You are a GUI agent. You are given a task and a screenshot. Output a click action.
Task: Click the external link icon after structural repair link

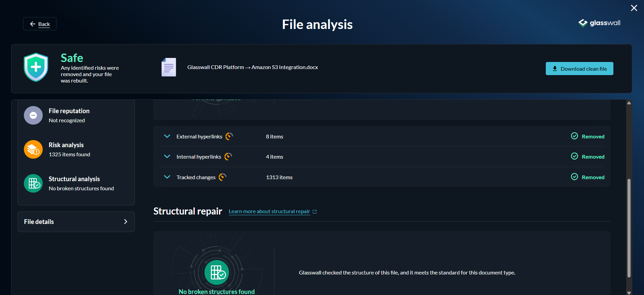(315, 211)
